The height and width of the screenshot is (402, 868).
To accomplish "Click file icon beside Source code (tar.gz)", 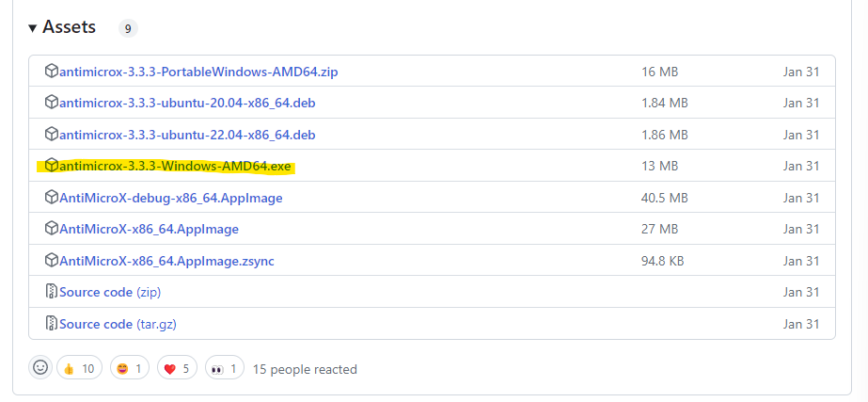I will pos(52,324).
